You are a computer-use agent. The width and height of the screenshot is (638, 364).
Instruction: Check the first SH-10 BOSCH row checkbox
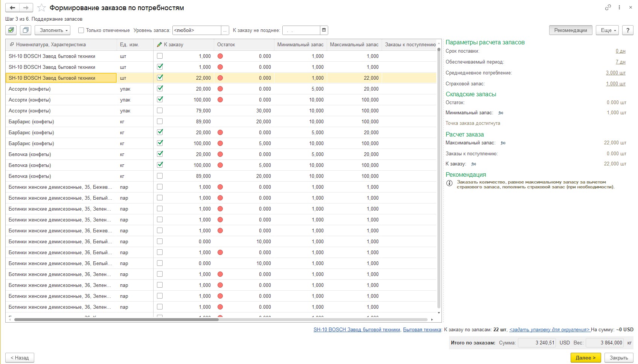[x=160, y=56]
